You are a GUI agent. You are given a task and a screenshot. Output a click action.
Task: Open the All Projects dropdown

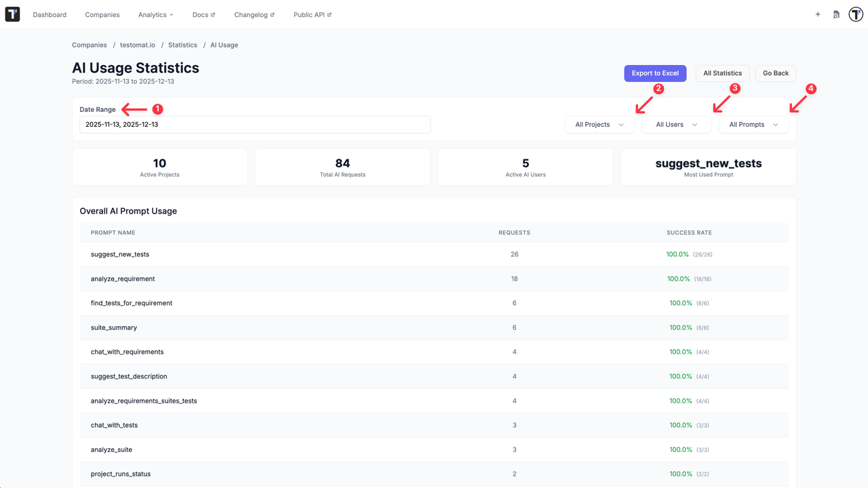[x=599, y=124]
